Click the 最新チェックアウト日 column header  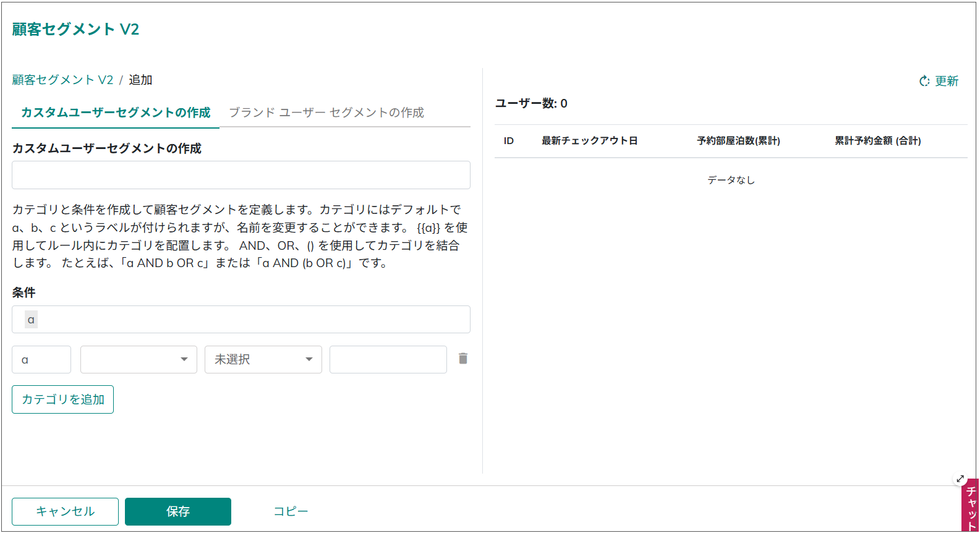pyautogui.click(x=589, y=141)
